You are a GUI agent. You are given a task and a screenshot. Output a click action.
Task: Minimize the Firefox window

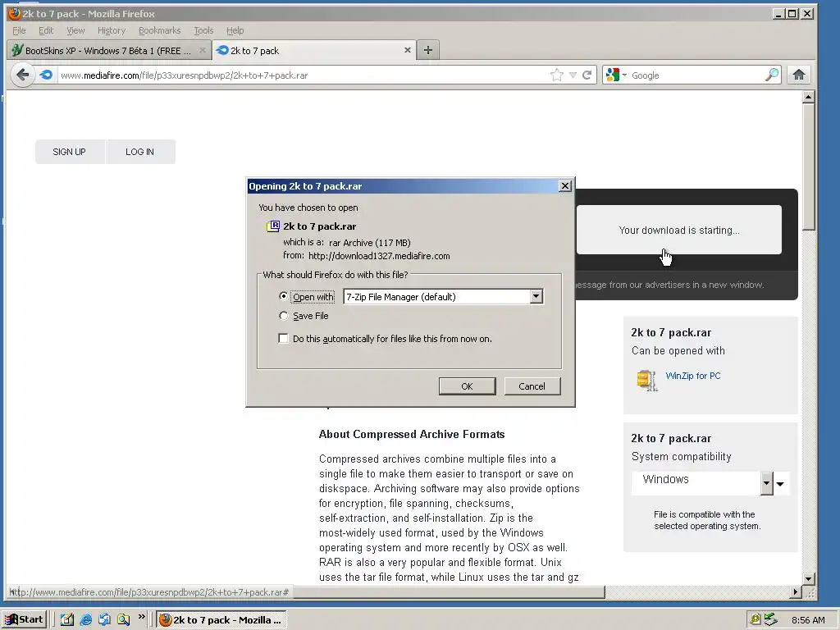(x=779, y=13)
